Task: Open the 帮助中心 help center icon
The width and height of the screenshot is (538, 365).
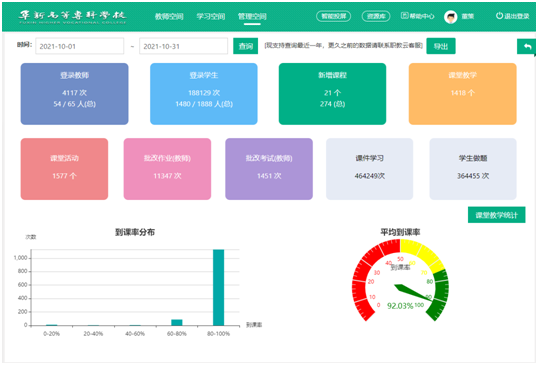Action: tap(405, 15)
